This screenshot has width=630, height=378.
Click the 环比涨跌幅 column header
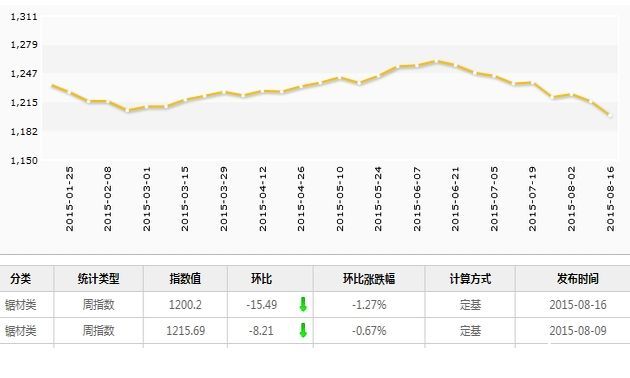[x=369, y=278]
